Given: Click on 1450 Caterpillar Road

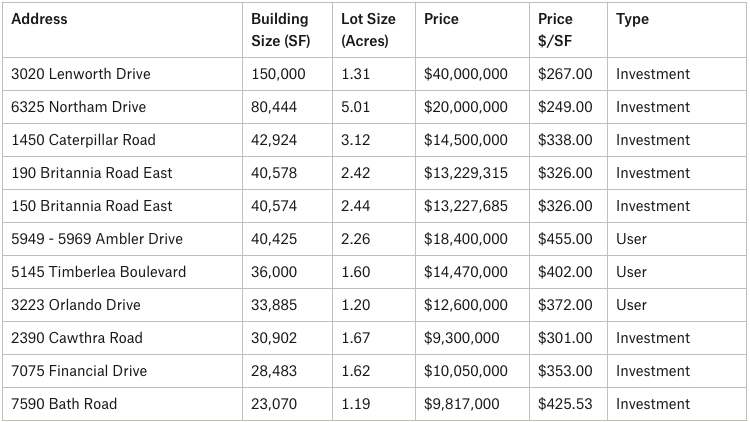Looking at the screenshot, I should [x=83, y=140].
